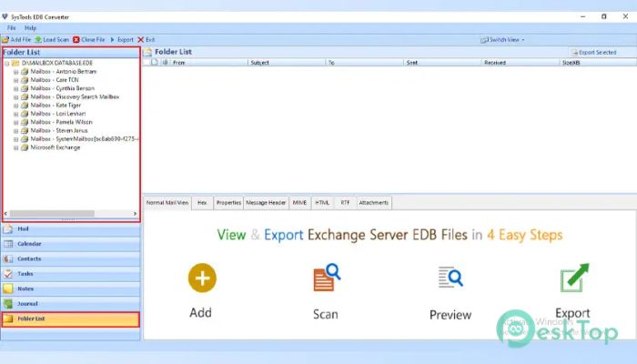Click the Microsoft Exchange folder icon
This screenshot has height=364, width=637.
(25, 147)
